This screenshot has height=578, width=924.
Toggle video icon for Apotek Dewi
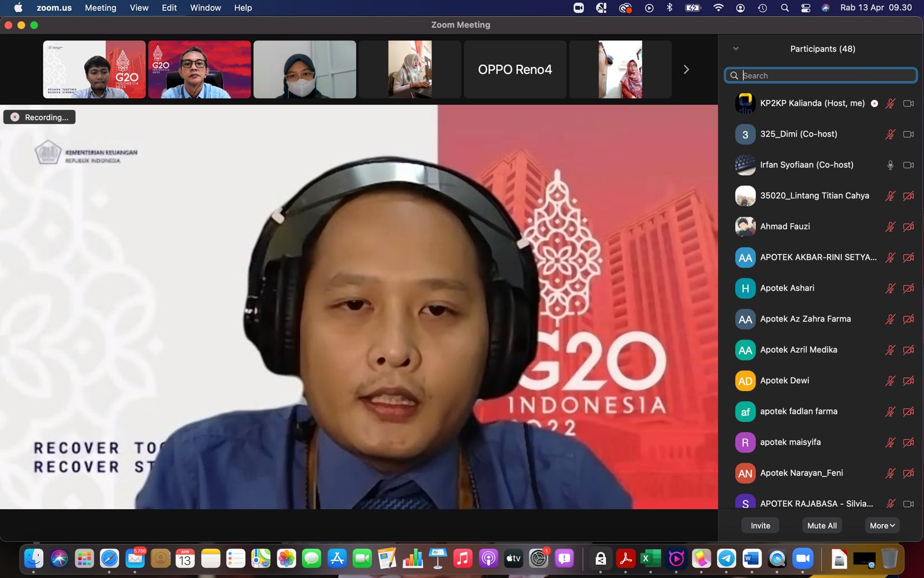908,381
